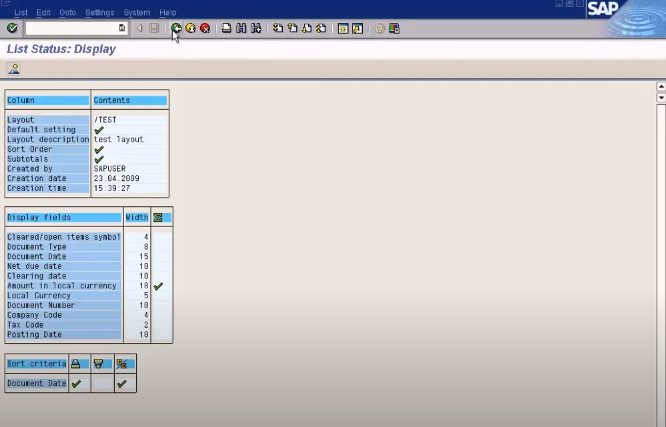Open the Settings menu
Screen dimensions: 666x427
[x=100, y=13]
